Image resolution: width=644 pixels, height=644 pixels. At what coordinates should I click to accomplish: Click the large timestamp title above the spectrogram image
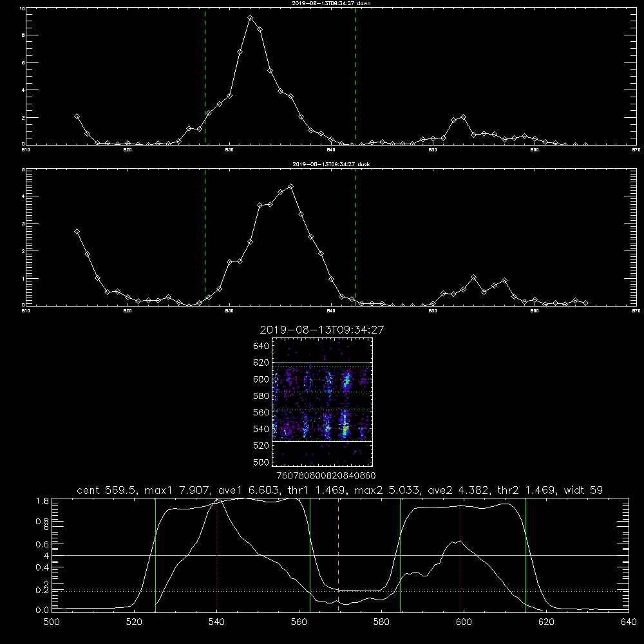coord(322,330)
